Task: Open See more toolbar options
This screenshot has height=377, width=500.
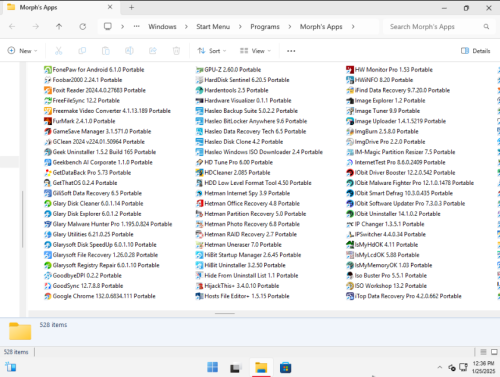Action: tap(291, 51)
